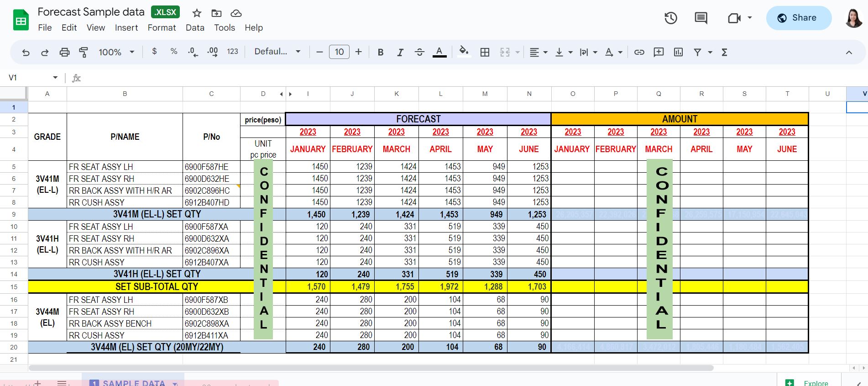The width and height of the screenshot is (868, 386).
Task: Open version history clock icon
Action: [670, 18]
